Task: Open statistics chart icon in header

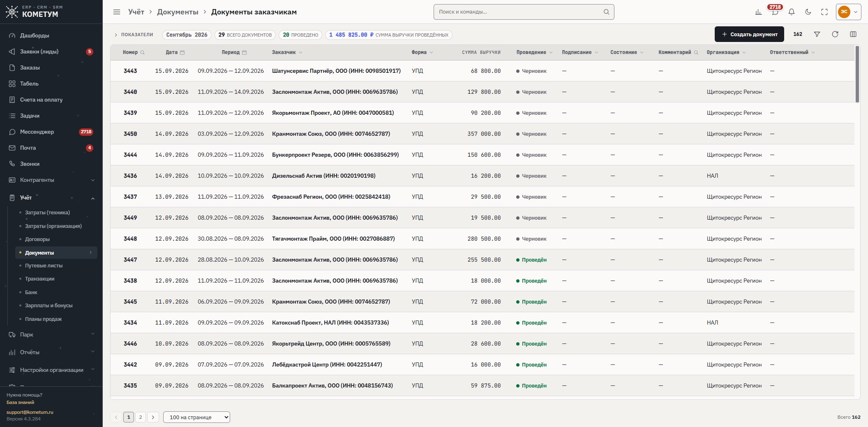Action: pyautogui.click(x=759, y=12)
